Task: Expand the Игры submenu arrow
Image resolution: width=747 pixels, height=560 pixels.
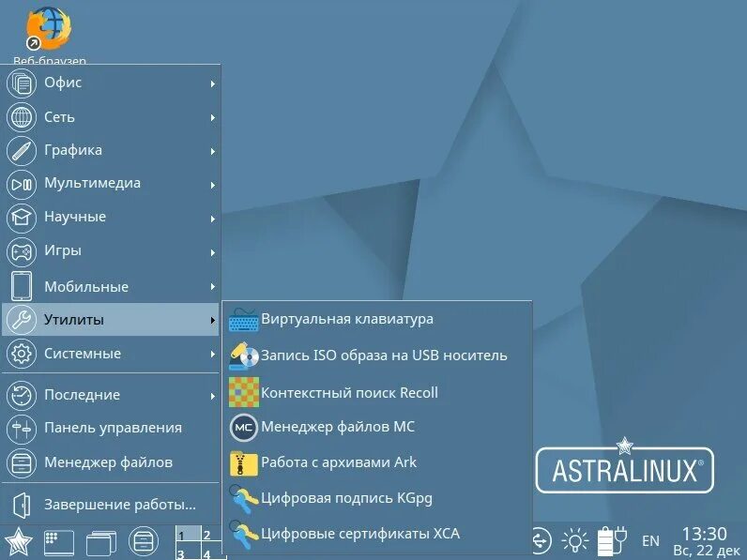Action: (213, 252)
